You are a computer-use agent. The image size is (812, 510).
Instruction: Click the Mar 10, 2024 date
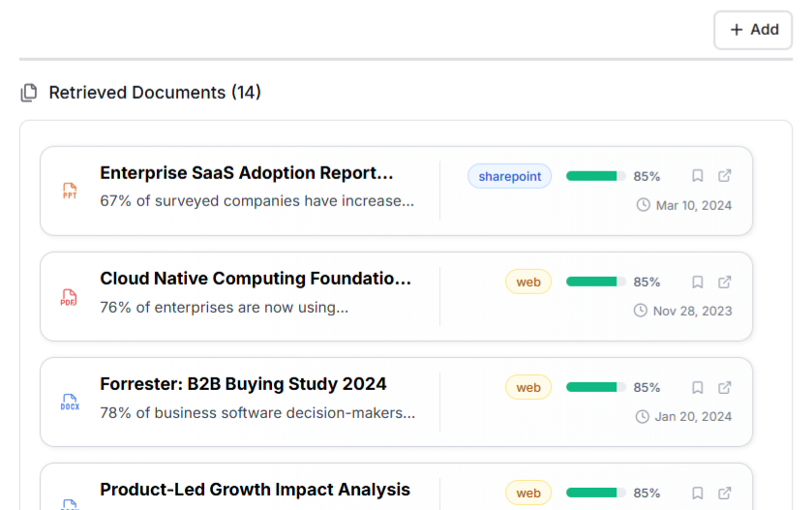[693, 205]
